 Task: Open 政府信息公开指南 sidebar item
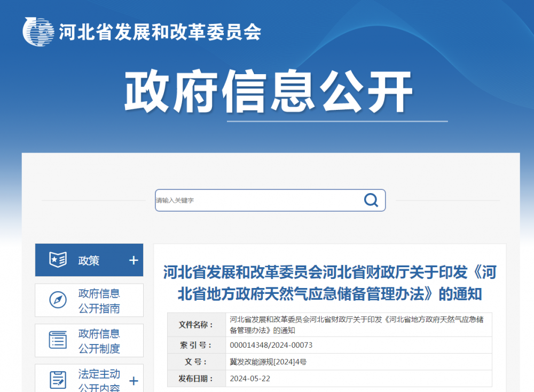click(x=89, y=300)
